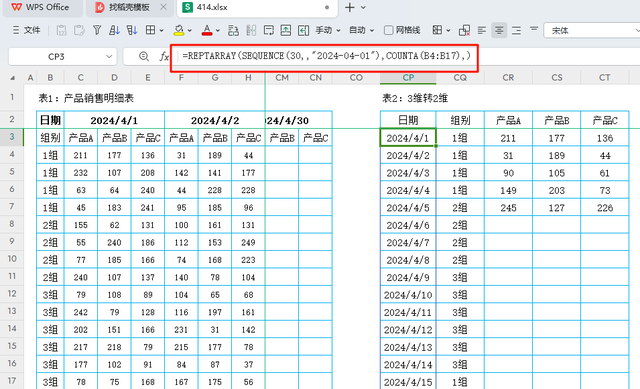Switch to the 找稻壳模板 tab
Viewport: 640px width, 389px height.
coord(129,7)
